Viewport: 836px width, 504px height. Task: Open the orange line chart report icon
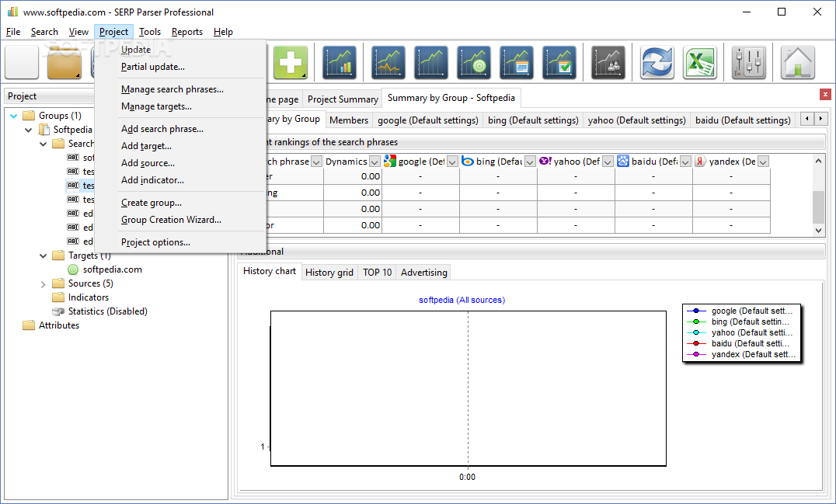tap(388, 62)
